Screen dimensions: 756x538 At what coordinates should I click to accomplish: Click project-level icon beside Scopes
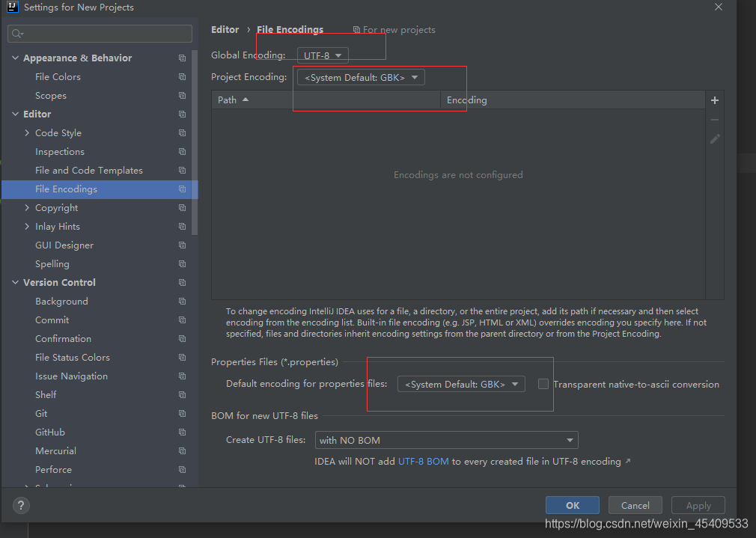182,96
